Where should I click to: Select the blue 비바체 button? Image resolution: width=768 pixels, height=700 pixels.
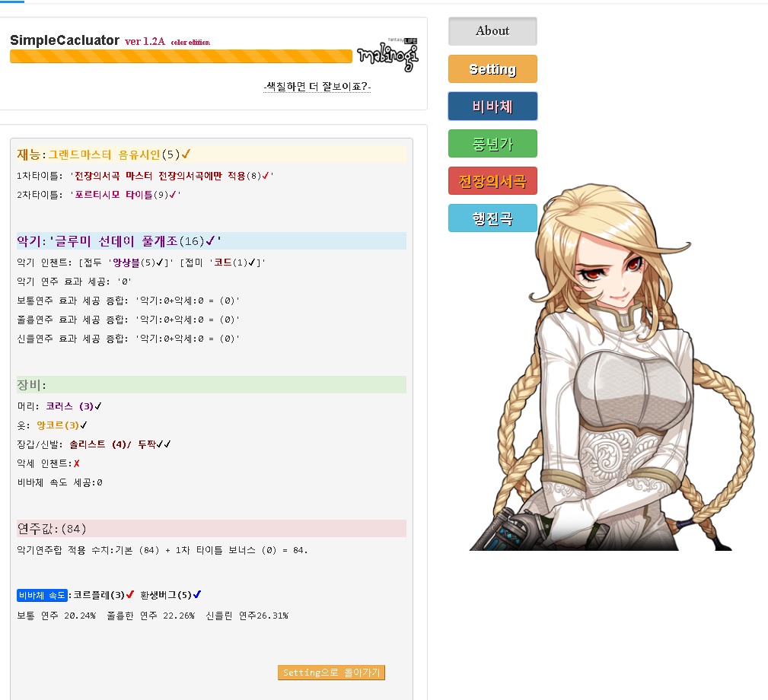click(492, 107)
